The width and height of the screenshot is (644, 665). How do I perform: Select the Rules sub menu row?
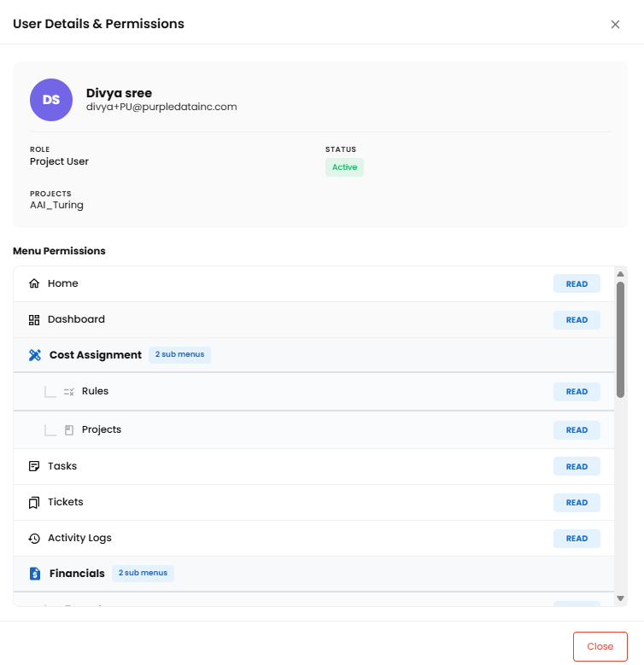coord(314,392)
